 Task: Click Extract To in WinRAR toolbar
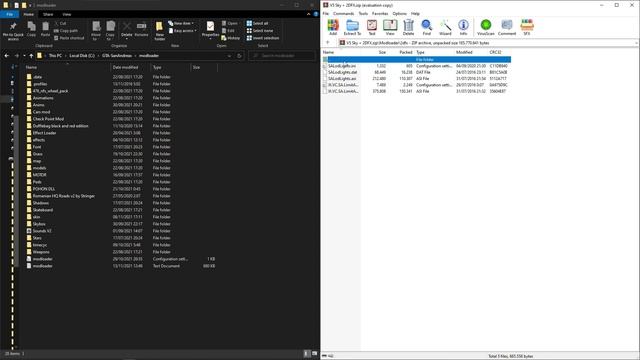[352, 27]
